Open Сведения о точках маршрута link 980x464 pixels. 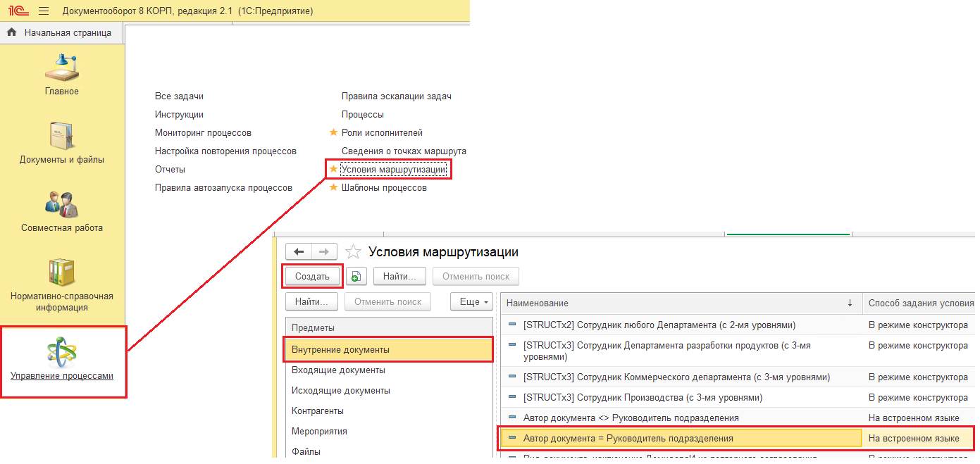404,151
